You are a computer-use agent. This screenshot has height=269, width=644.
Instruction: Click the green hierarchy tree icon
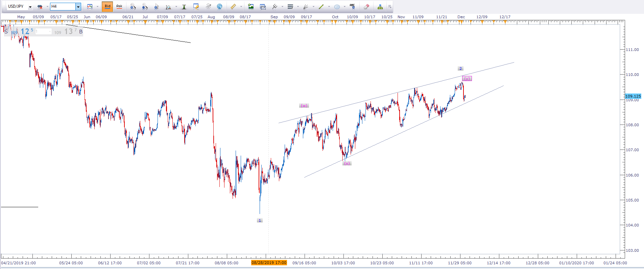tap(380, 6)
